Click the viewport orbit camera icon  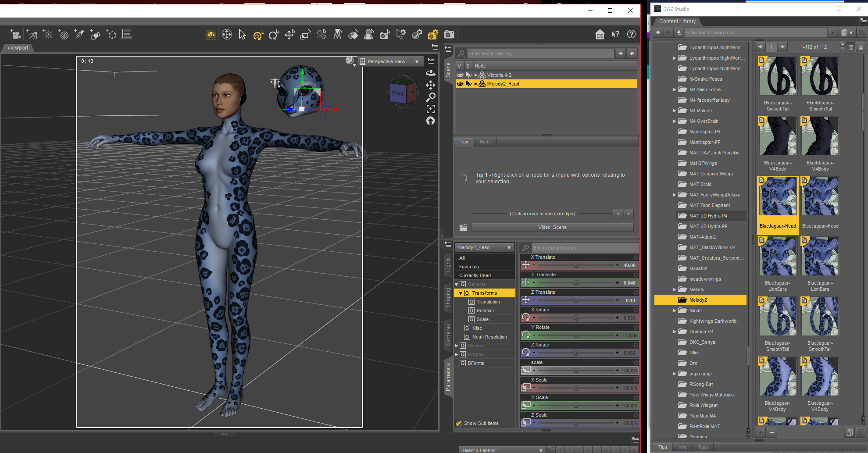(x=431, y=73)
